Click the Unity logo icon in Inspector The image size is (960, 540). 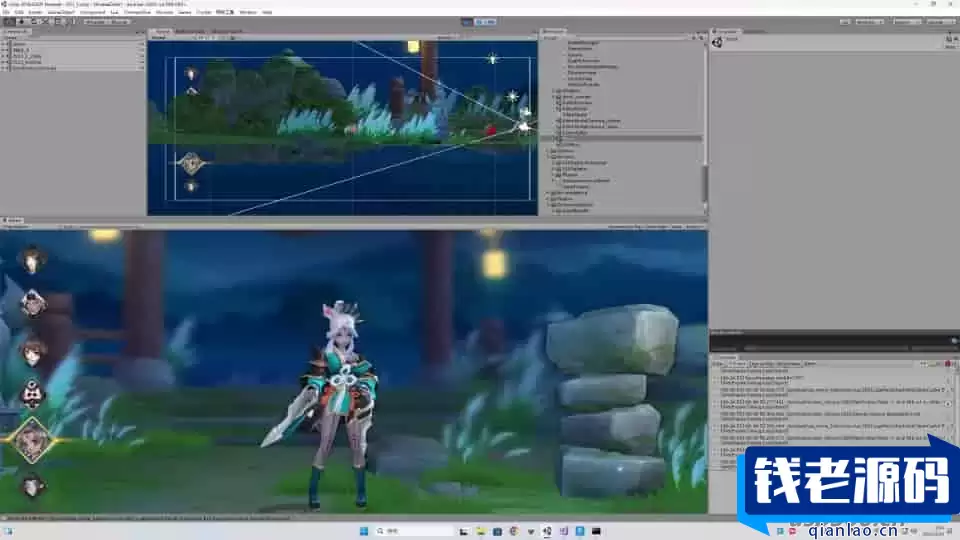click(x=718, y=42)
